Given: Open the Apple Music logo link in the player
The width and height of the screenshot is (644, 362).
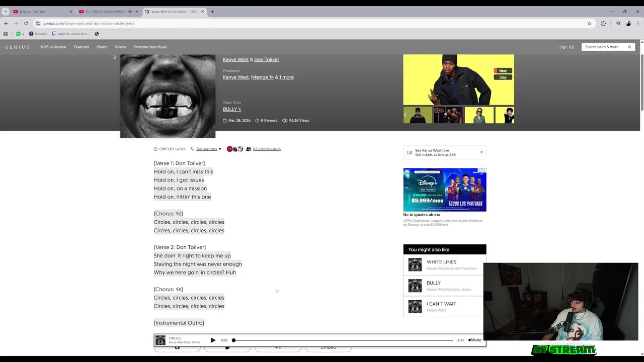Looking at the screenshot, I should click(475, 340).
